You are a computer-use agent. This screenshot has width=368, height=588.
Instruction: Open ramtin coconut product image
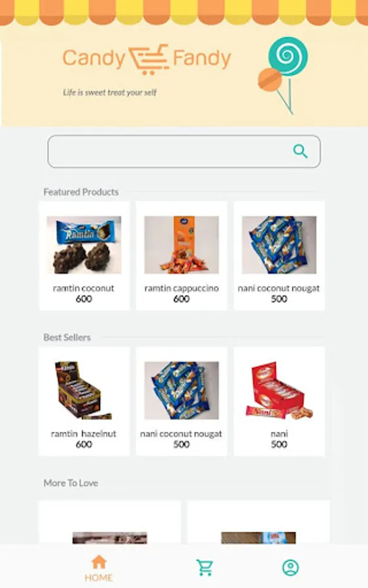(x=84, y=244)
